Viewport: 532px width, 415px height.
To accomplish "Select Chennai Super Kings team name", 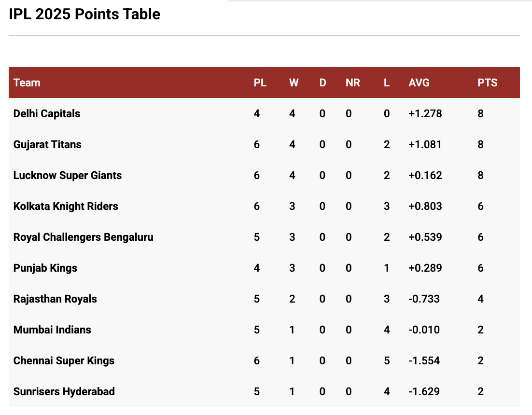I will tap(64, 361).
